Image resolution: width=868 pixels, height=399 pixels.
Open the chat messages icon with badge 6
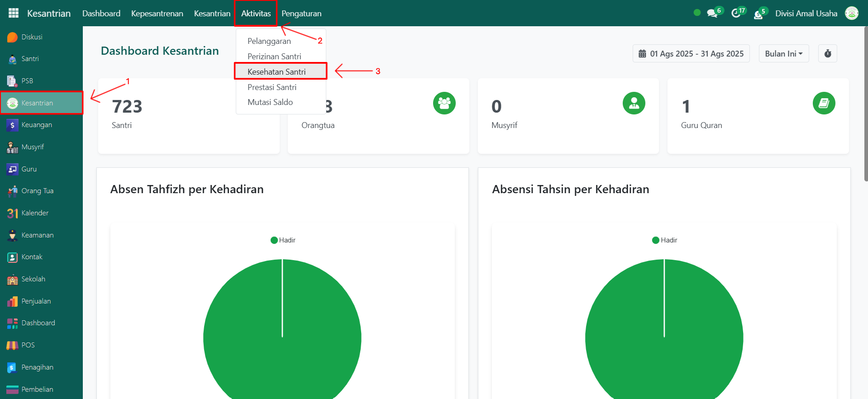(x=713, y=13)
